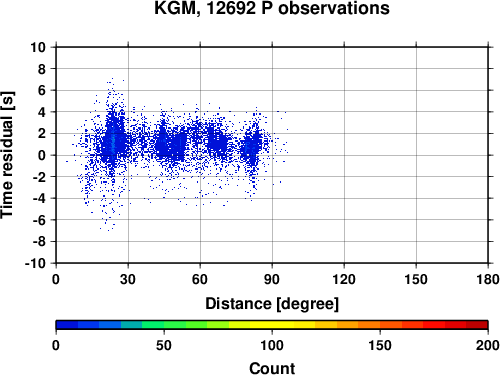The width and height of the screenshot is (500, 375).
Task: Click the y-axis tick label 10
Action: (38, 47)
